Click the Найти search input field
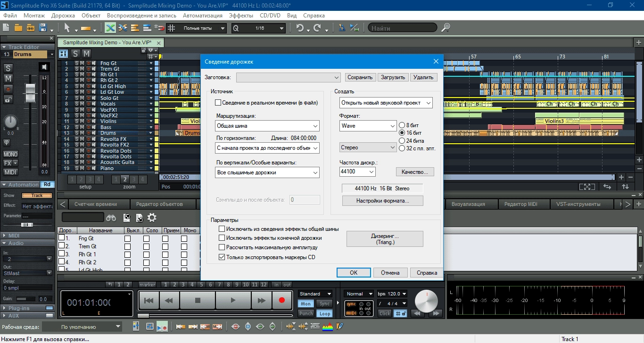Image resolution: width=644 pixels, height=343 pixels. pos(403,28)
